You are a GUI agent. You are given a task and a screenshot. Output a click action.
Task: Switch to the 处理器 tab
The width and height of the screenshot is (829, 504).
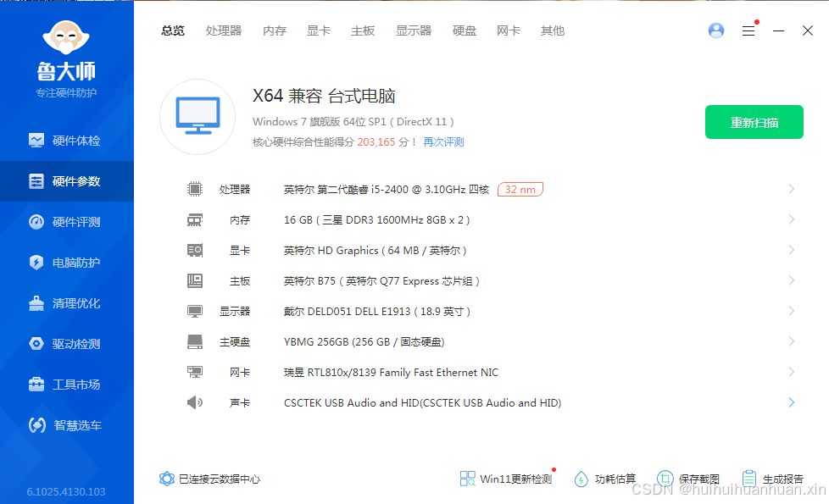(x=224, y=30)
